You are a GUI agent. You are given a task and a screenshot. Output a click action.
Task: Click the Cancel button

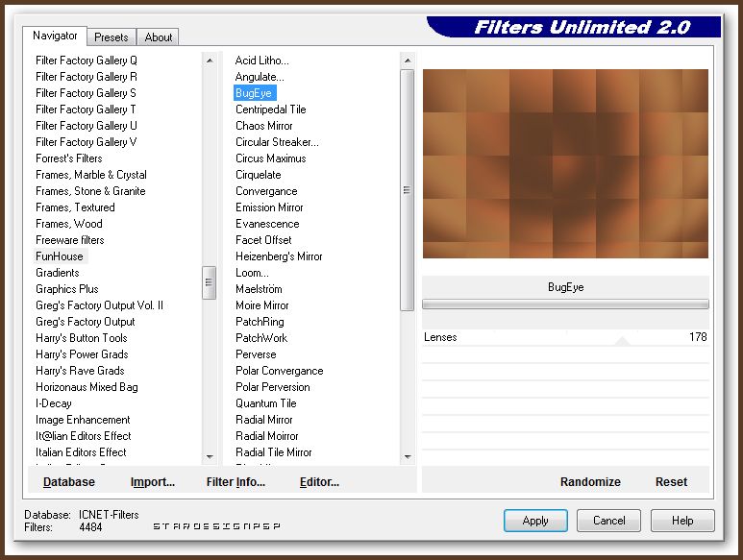pos(608,521)
